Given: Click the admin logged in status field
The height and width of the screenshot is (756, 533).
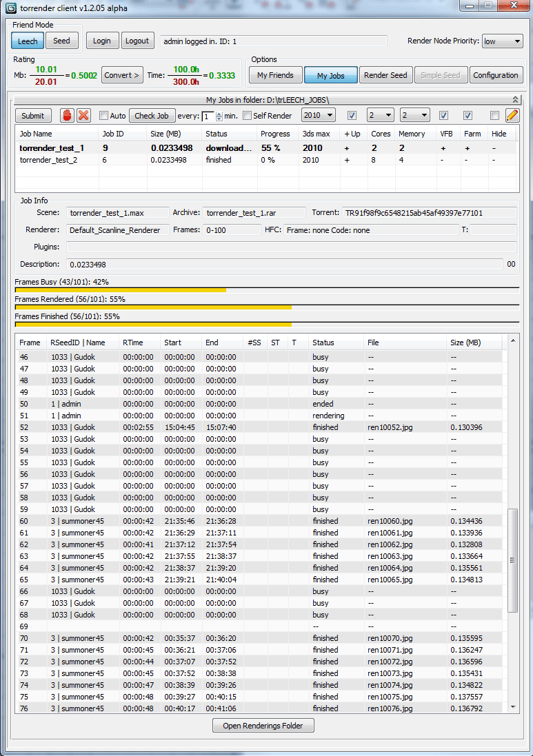Looking at the screenshot, I should click(x=274, y=41).
